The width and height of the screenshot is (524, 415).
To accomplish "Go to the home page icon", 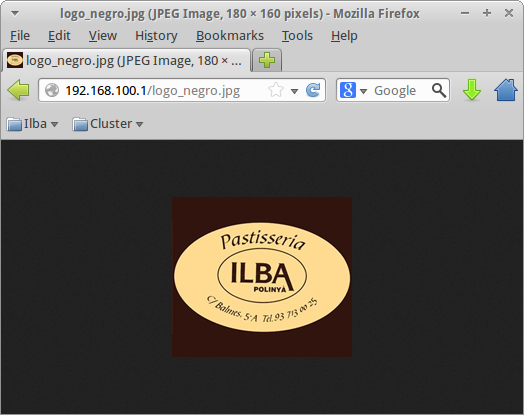I will click(x=506, y=90).
